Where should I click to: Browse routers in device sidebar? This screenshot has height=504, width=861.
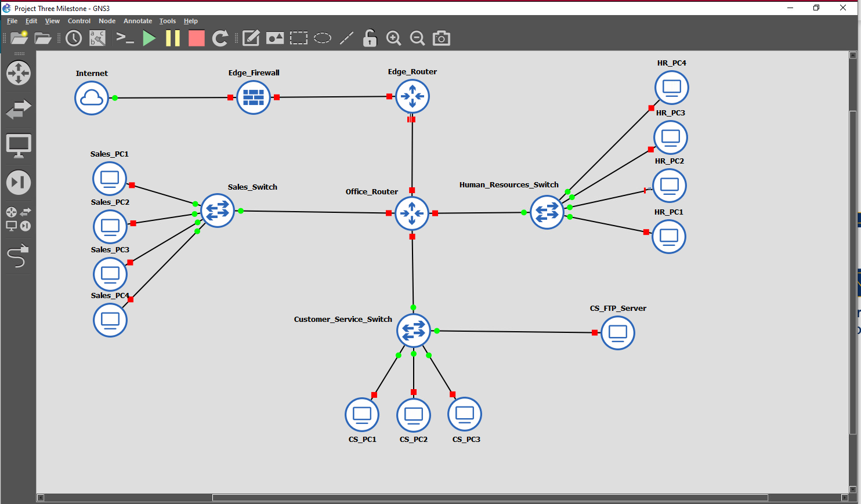[x=19, y=73]
